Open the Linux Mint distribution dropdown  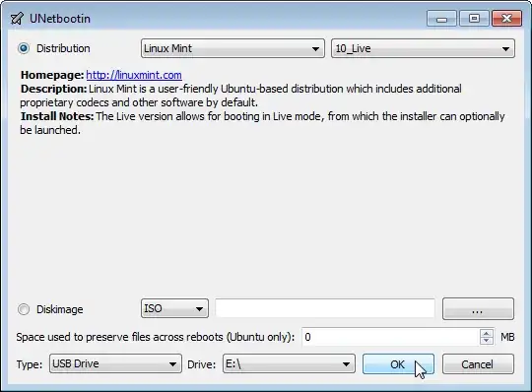point(233,48)
